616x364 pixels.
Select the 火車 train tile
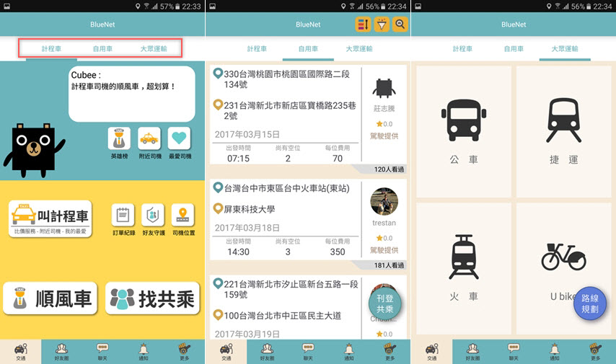pyautogui.click(x=464, y=269)
